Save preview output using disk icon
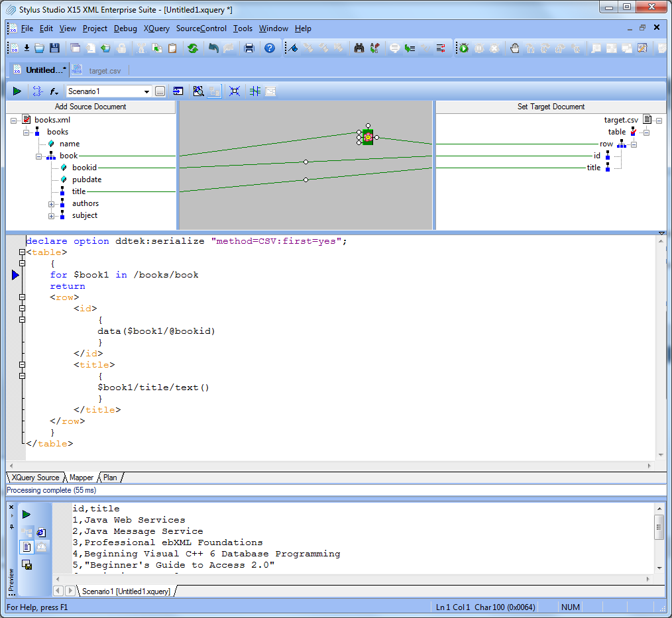The height and width of the screenshot is (618, 672). coord(27,564)
